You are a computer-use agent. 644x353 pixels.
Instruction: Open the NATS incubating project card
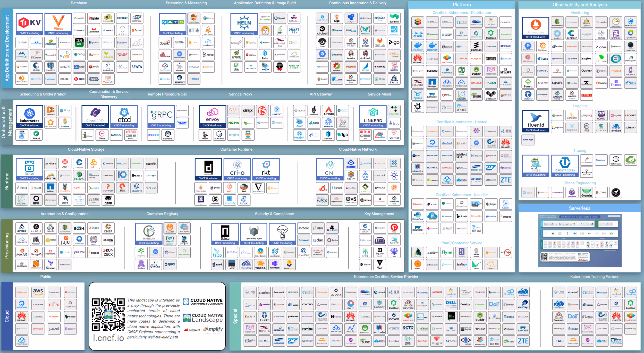tap(173, 24)
